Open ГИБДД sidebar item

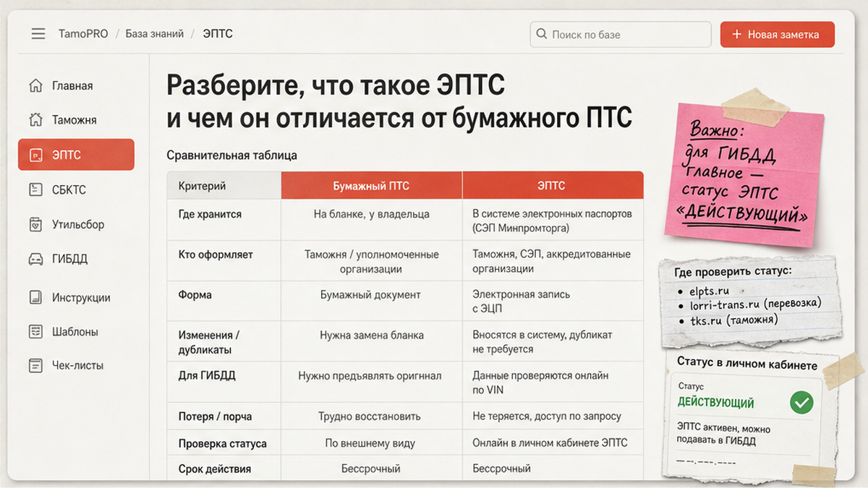(x=76, y=259)
